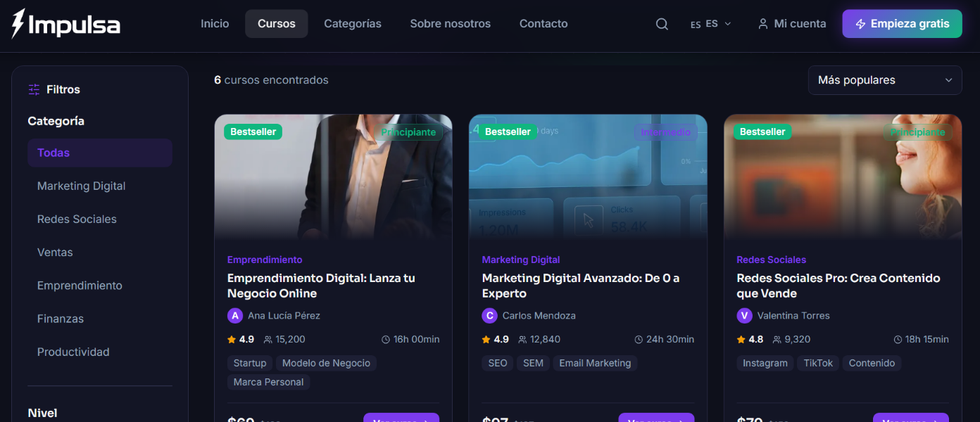The height and width of the screenshot is (422, 980).
Task: Open Marketing Digital Avanzado course thumbnail
Action: point(589,177)
